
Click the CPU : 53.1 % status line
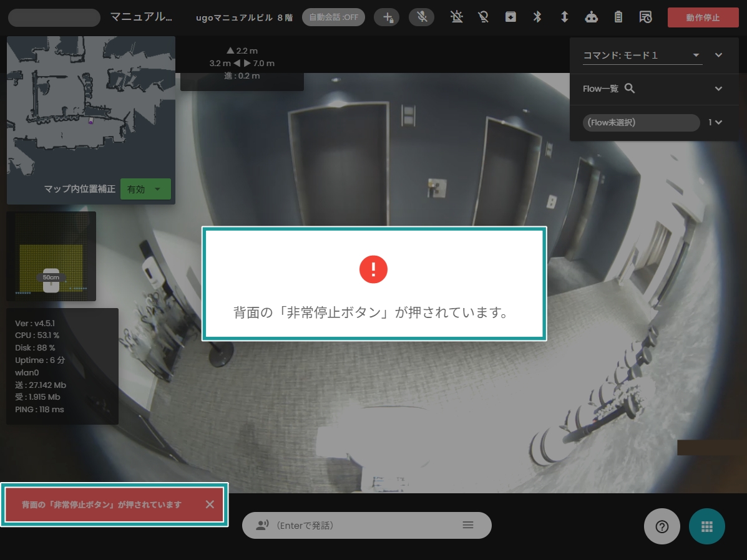[37, 336]
